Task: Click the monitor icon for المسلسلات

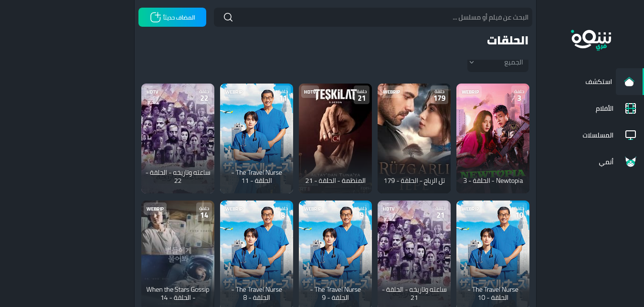Action: pos(631,135)
